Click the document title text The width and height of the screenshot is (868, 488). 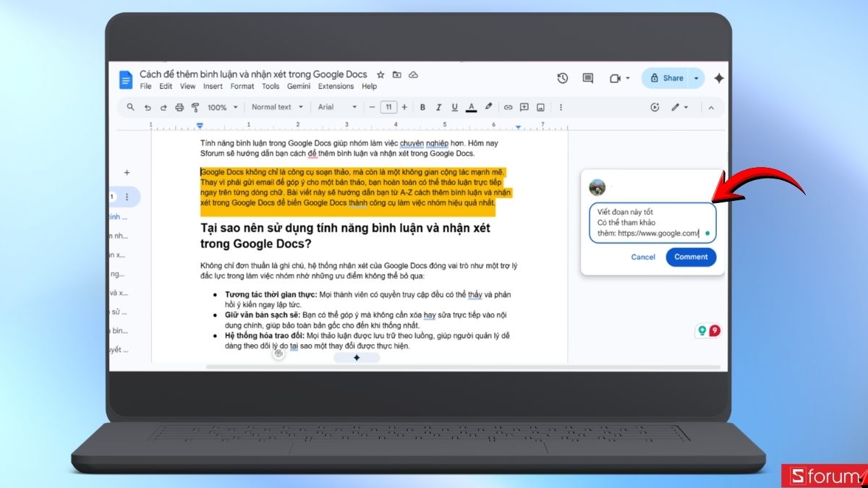[253, 74]
